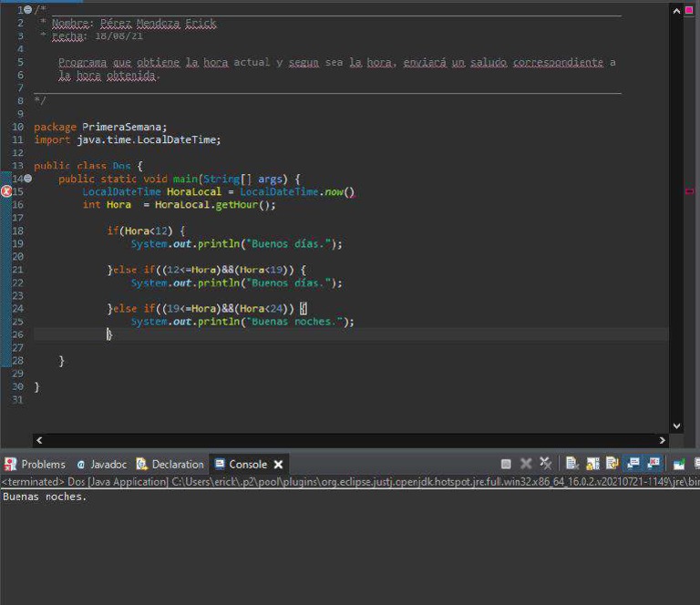The height and width of the screenshot is (605, 700).
Task: Click the Terminate (stop) console button
Action: 506,464
